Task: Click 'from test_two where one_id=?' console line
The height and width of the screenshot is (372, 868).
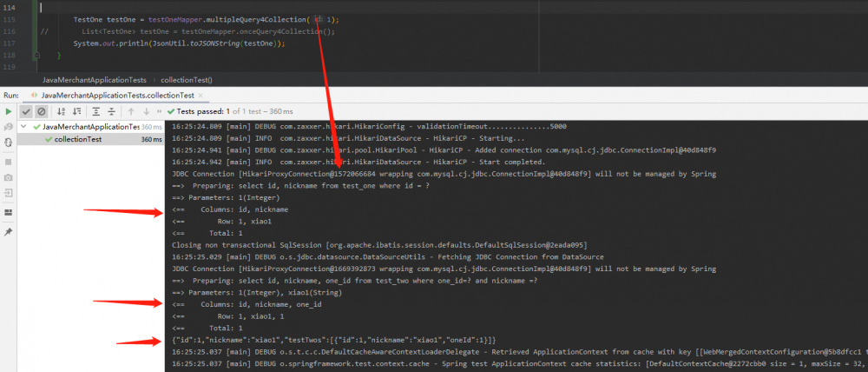Action: click(354, 281)
